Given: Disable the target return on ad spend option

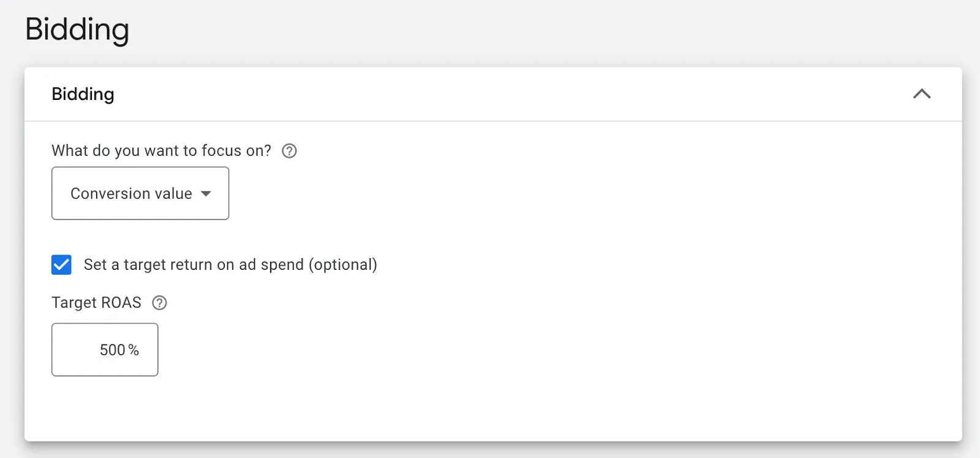Looking at the screenshot, I should (x=61, y=264).
